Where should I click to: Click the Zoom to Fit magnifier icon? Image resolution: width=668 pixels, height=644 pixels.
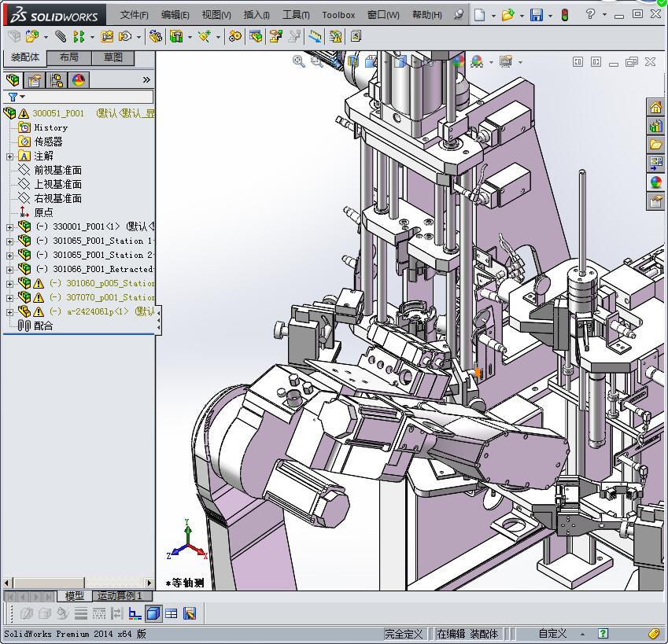coord(299,61)
